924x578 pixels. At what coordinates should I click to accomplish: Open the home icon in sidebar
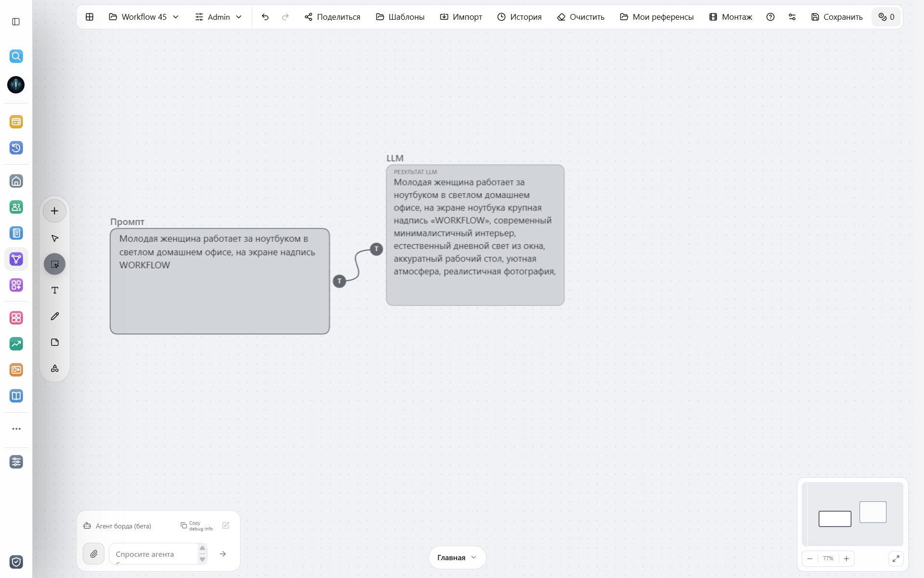click(x=16, y=181)
